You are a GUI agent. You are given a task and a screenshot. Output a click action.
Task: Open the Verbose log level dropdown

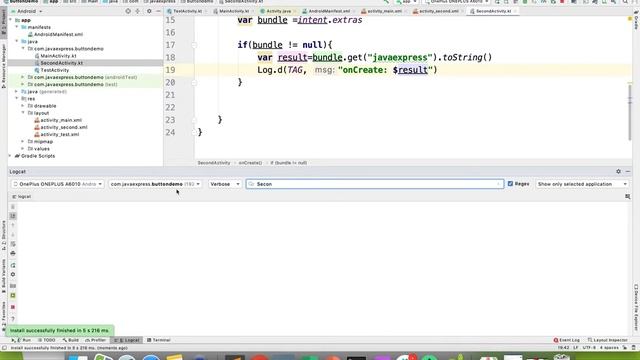224,184
